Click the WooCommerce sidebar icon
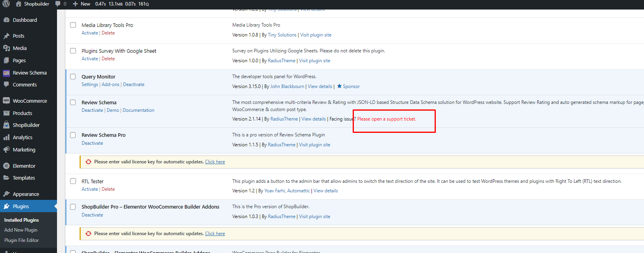 6,101
